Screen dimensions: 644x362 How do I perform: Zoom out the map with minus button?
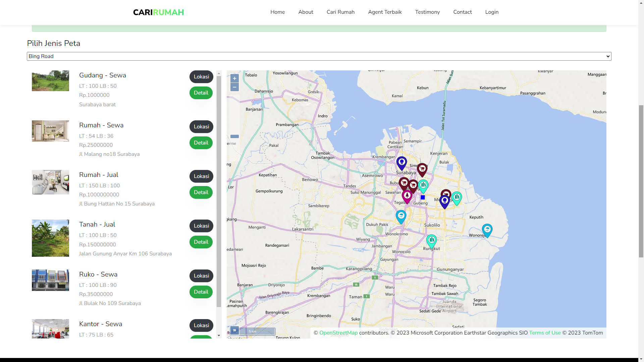[234, 87]
